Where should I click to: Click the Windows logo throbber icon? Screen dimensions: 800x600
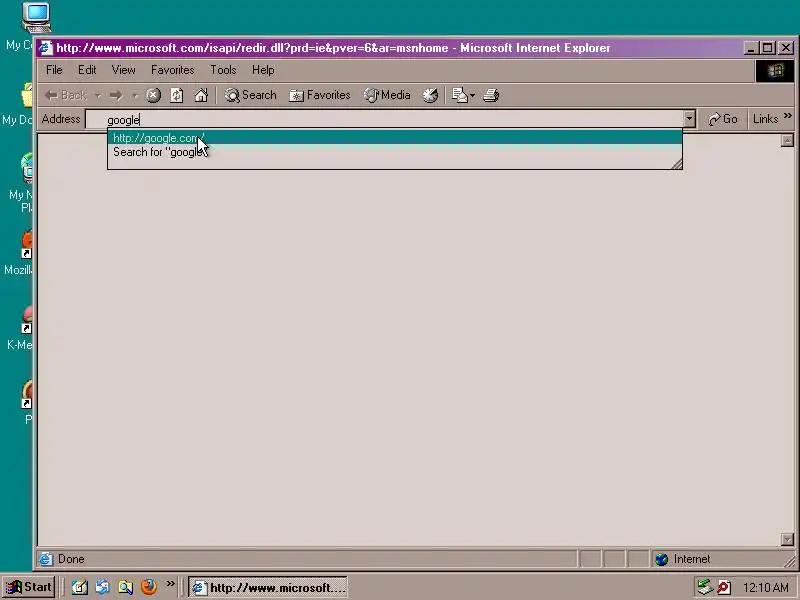(774, 70)
